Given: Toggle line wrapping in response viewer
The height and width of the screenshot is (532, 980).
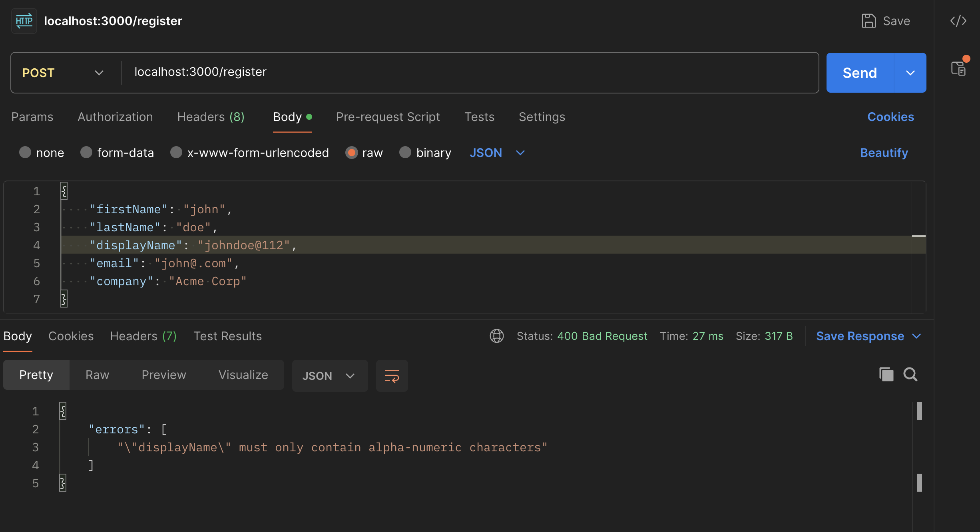Looking at the screenshot, I should [392, 375].
